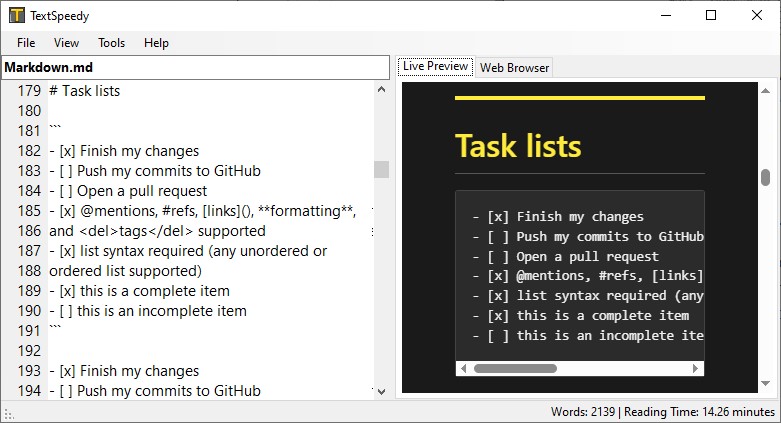Click the Markdown.md filename field
The height and width of the screenshot is (423, 781).
195,67
